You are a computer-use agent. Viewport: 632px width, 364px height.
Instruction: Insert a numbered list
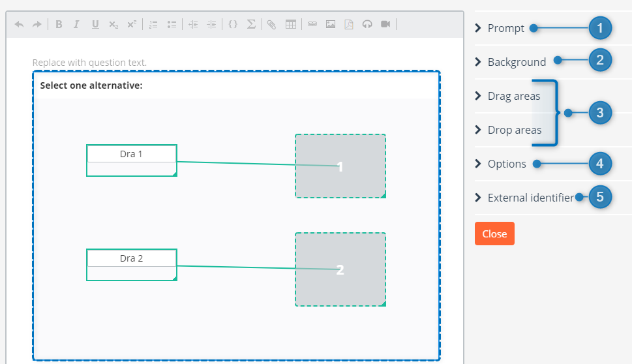click(x=153, y=24)
